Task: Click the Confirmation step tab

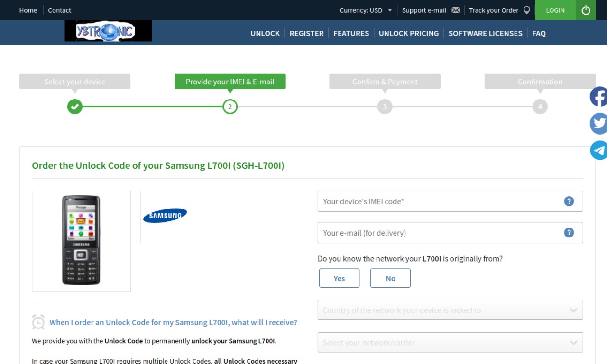Action: pos(540,82)
